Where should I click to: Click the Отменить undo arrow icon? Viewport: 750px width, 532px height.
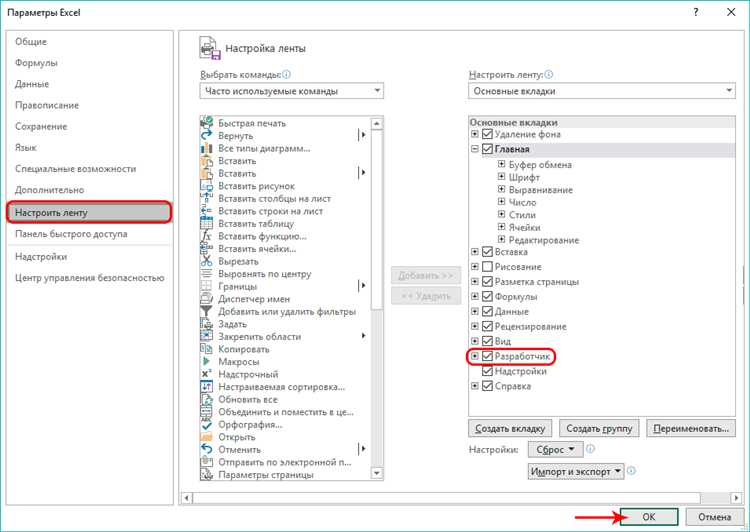coord(207,449)
